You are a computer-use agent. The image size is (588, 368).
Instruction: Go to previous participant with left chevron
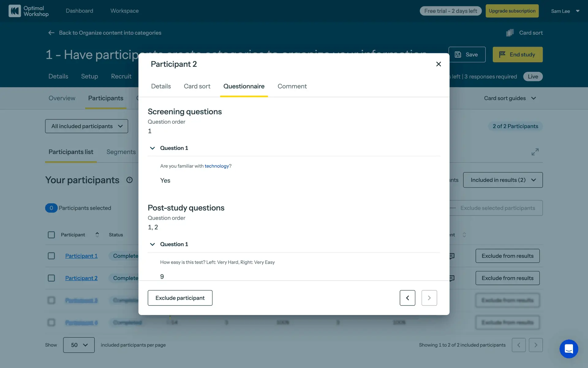click(x=407, y=298)
